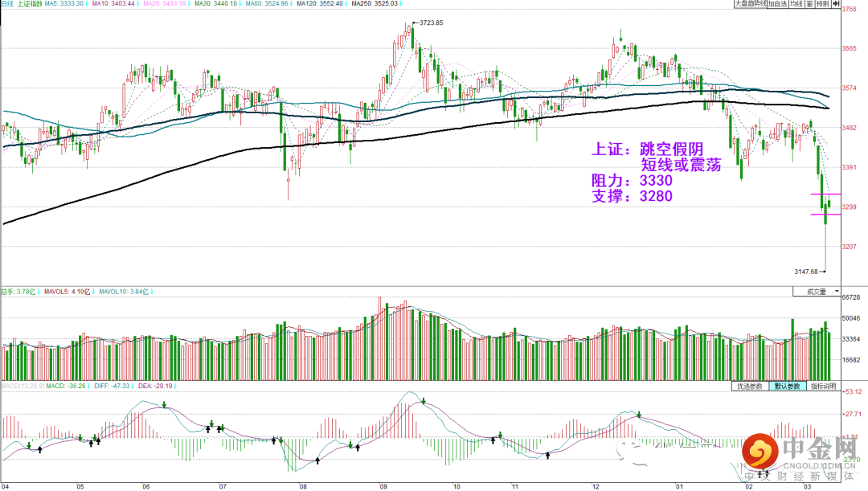Image resolution: width=868 pixels, height=491 pixels.
Task: Click the 3147.68 low price marker
Action: click(x=806, y=272)
